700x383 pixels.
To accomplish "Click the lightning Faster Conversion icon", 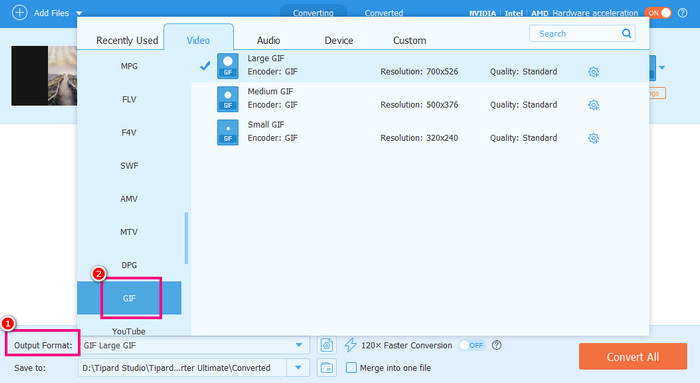I will pos(350,345).
